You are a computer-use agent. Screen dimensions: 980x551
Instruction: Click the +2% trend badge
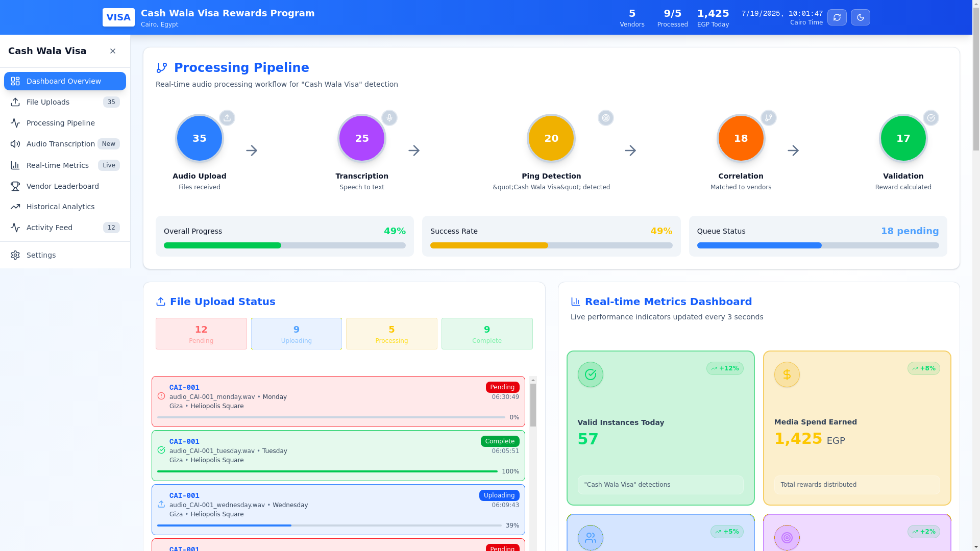pyautogui.click(x=924, y=532)
